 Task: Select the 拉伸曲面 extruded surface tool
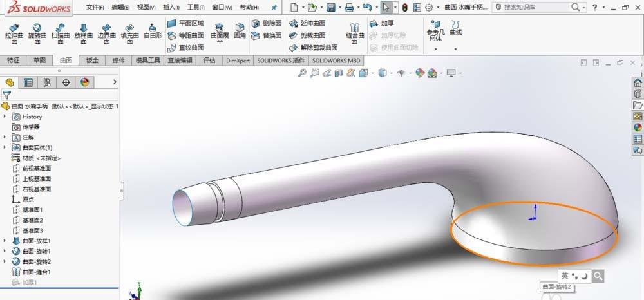click(14, 33)
